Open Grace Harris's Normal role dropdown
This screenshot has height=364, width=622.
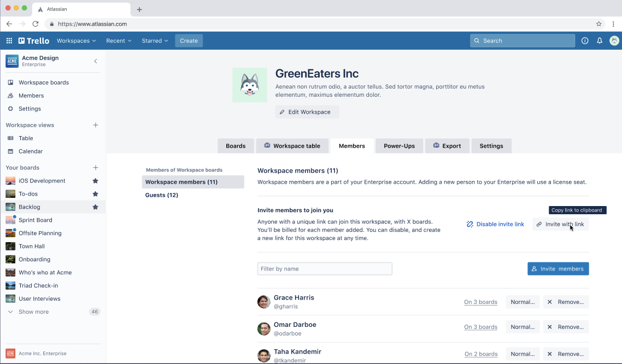(523, 302)
